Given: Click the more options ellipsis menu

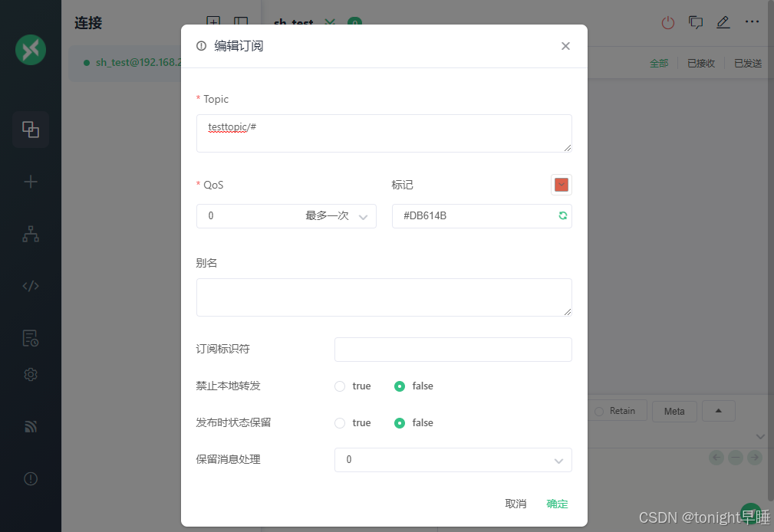Looking at the screenshot, I should pos(752,22).
